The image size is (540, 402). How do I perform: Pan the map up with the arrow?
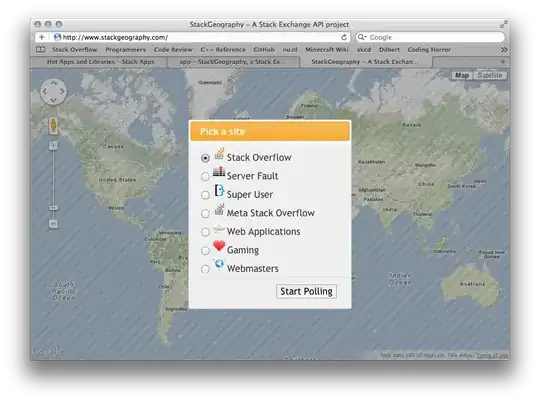tap(53, 83)
